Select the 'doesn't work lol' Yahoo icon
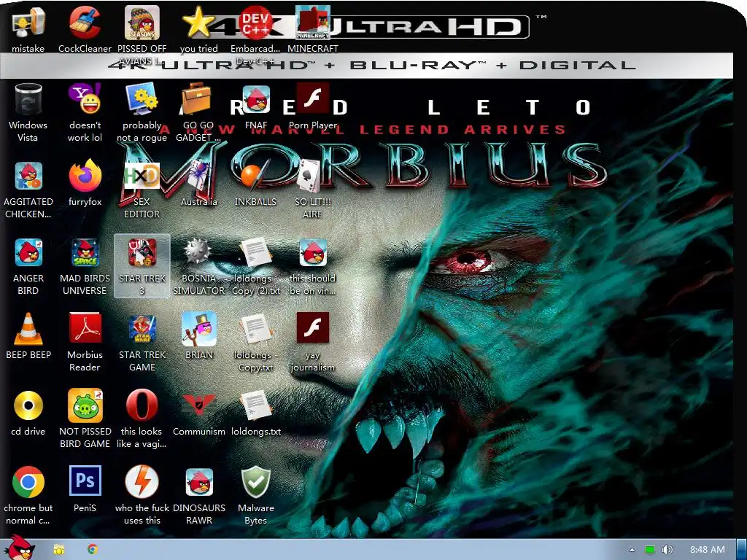 coord(85,98)
